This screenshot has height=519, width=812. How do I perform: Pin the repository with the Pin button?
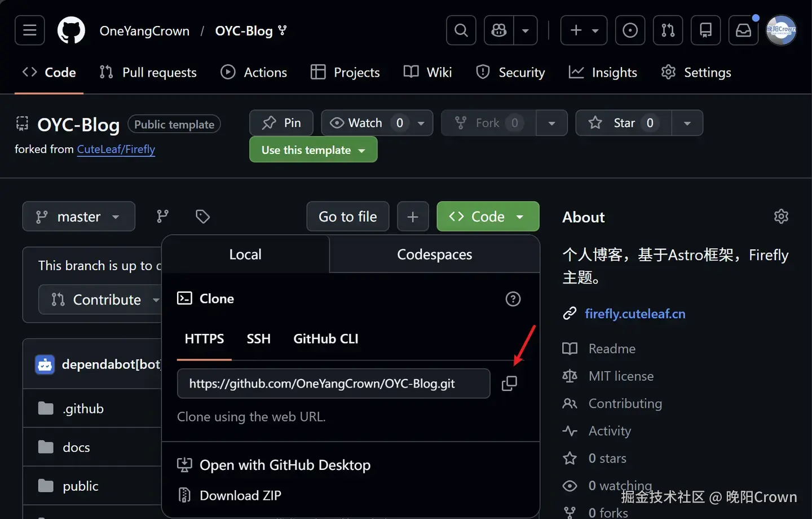tap(281, 123)
